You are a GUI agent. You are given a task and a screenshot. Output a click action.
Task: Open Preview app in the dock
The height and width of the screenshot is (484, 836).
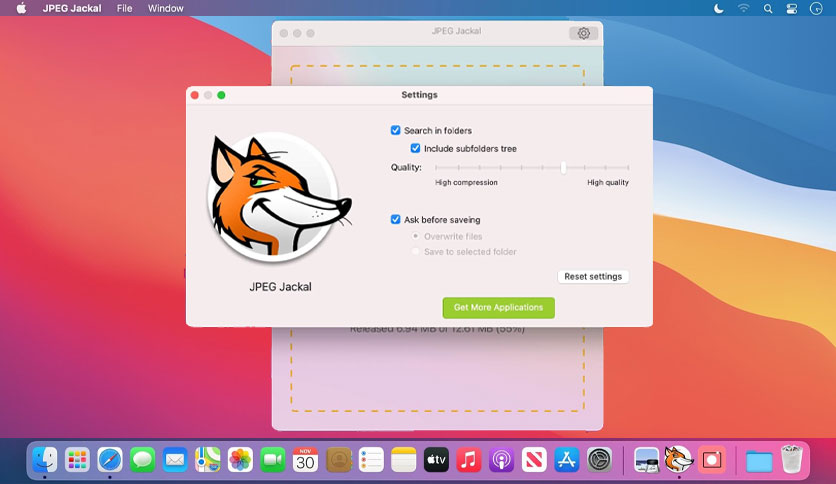pos(646,459)
